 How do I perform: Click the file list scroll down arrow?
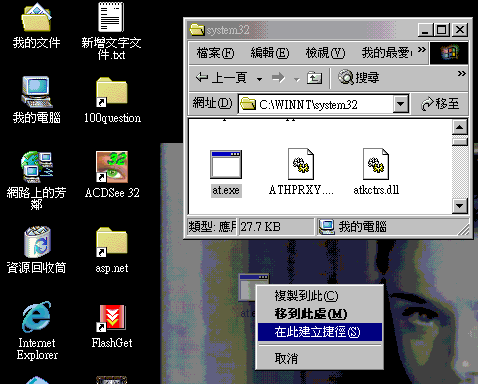coord(460,206)
